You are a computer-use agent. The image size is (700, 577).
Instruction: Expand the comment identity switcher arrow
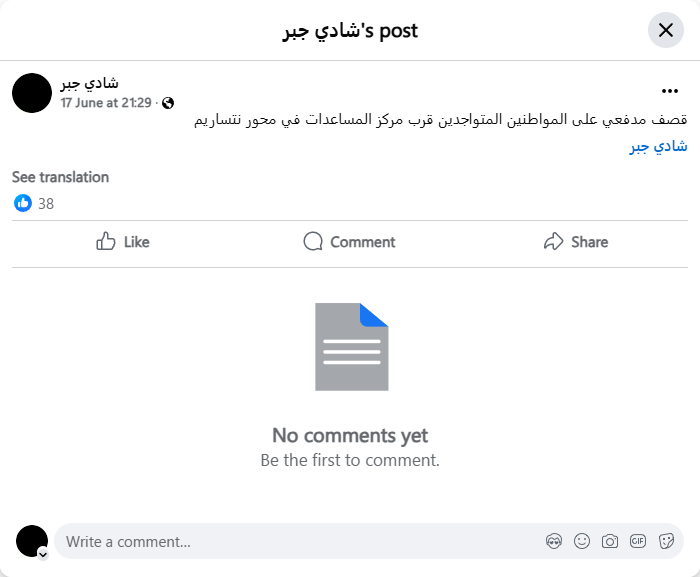click(43, 553)
